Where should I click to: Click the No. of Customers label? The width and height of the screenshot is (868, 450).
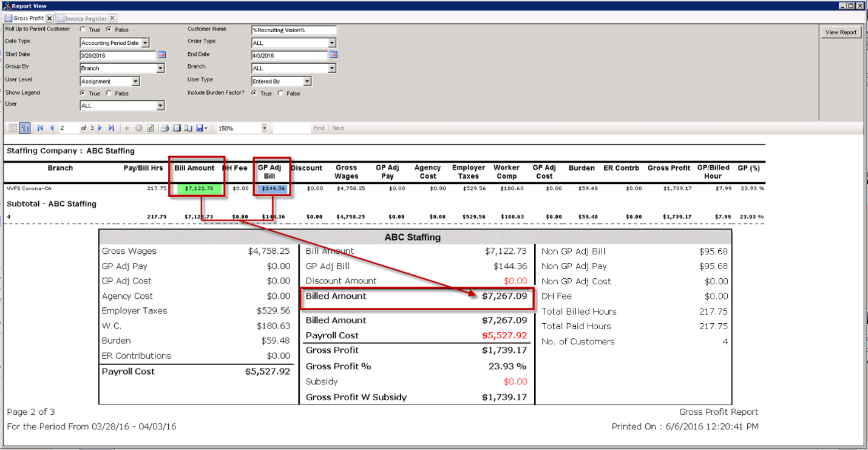(x=578, y=342)
